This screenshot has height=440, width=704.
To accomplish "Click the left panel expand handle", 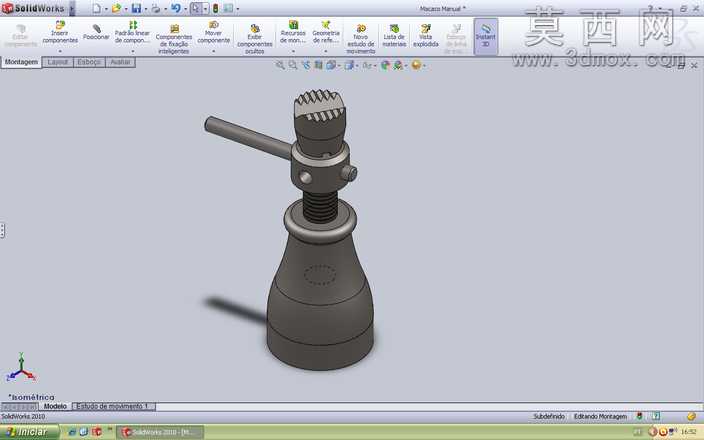I will pos(2,231).
